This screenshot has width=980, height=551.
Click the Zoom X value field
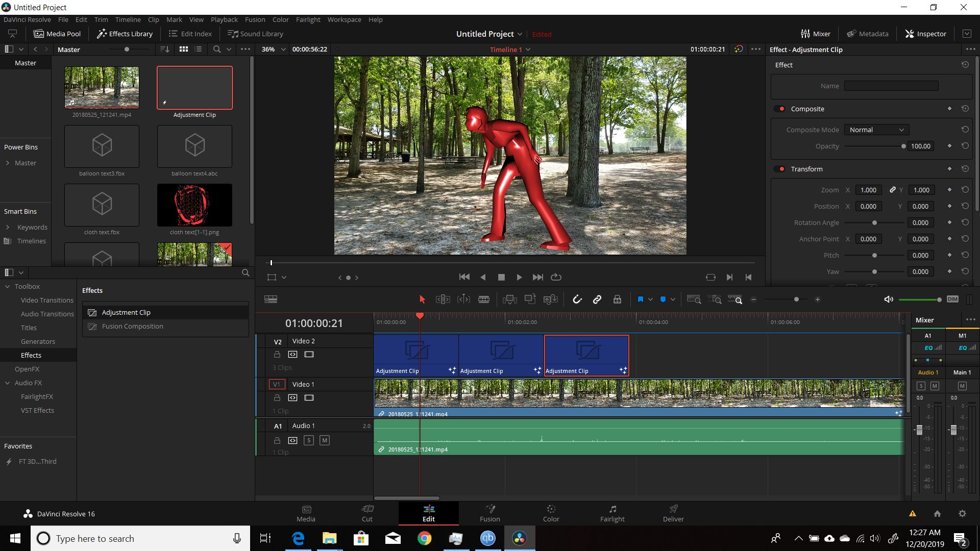point(868,190)
